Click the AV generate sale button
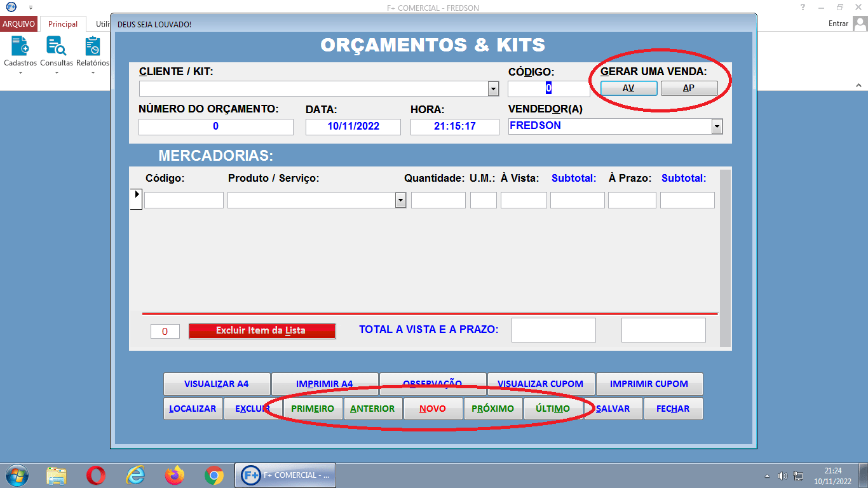868x488 pixels. tap(628, 88)
